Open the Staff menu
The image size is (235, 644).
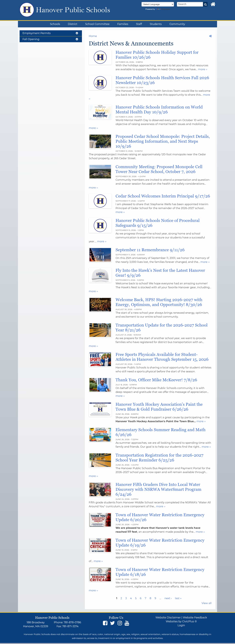(x=139, y=24)
